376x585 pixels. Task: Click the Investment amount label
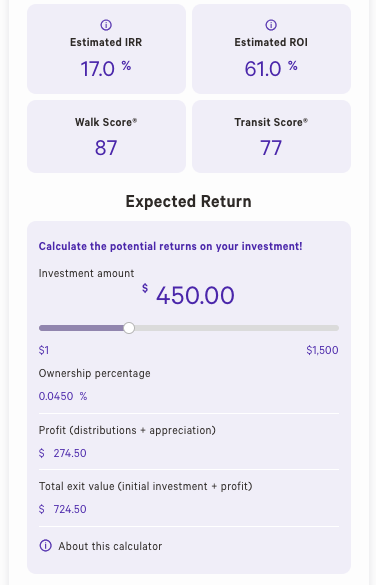[86, 273]
